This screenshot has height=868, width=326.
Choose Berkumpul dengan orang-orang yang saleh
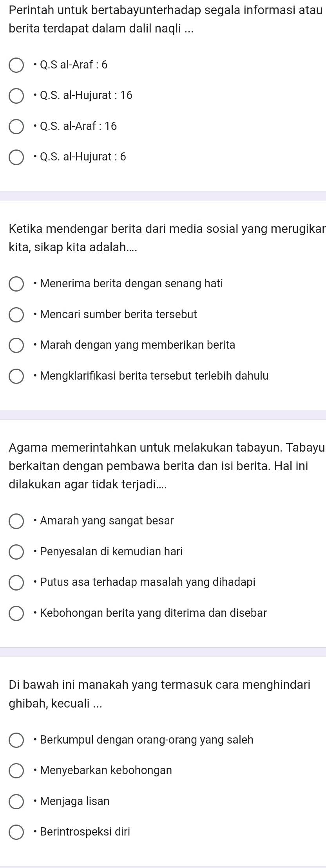click(x=16, y=740)
